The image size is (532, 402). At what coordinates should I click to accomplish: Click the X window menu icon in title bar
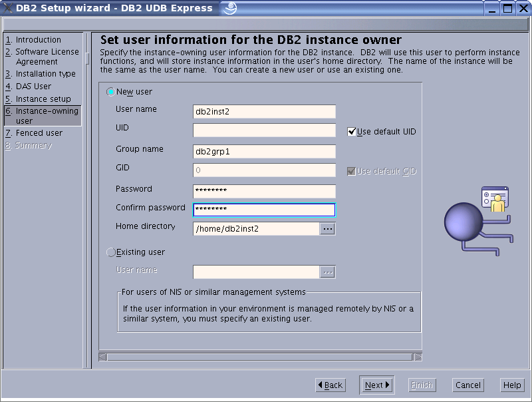(7, 8)
